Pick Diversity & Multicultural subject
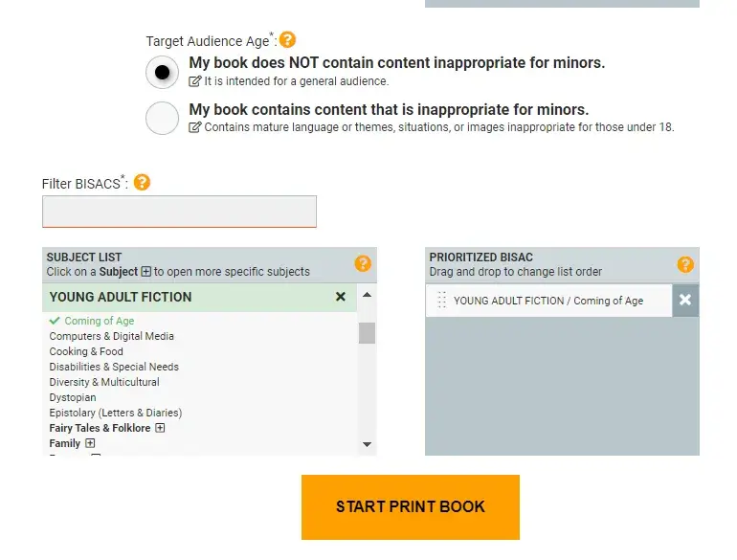Image resolution: width=737 pixels, height=560 pixels. pos(104,382)
